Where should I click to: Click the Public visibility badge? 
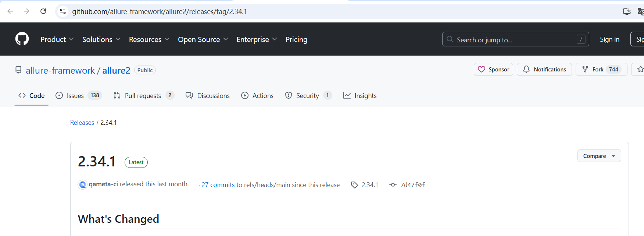[x=145, y=70]
